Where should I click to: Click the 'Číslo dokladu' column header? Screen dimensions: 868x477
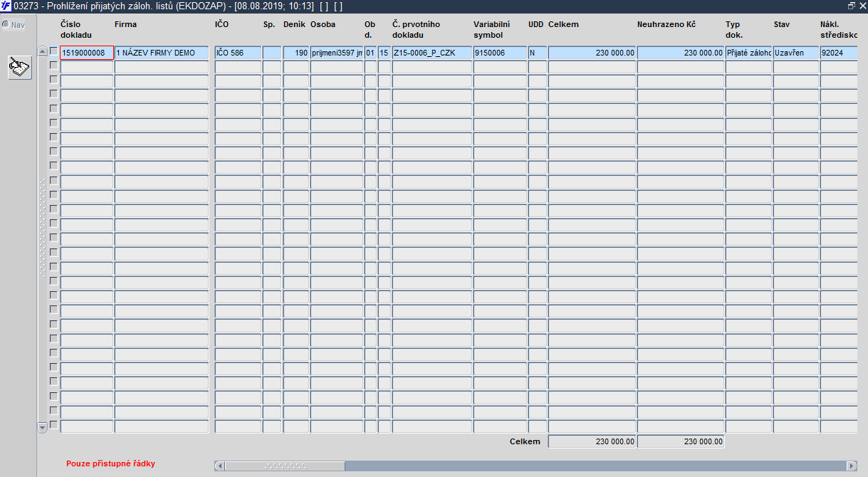[76, 29]
